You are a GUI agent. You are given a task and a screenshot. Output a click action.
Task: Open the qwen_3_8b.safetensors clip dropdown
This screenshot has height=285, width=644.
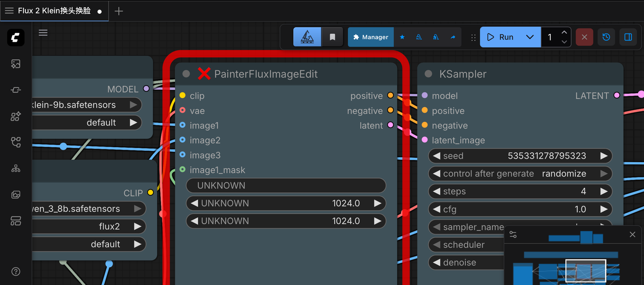tap(89, 209)
